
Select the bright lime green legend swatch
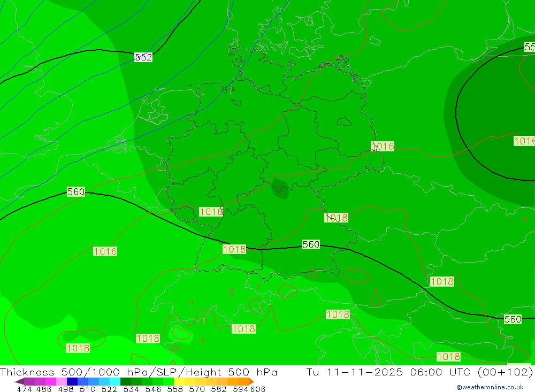(169, 381)
